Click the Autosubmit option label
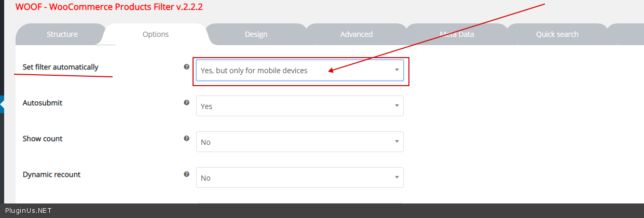Image resolution: width=644 pixels, height=218 pixels. click(43, 103)
